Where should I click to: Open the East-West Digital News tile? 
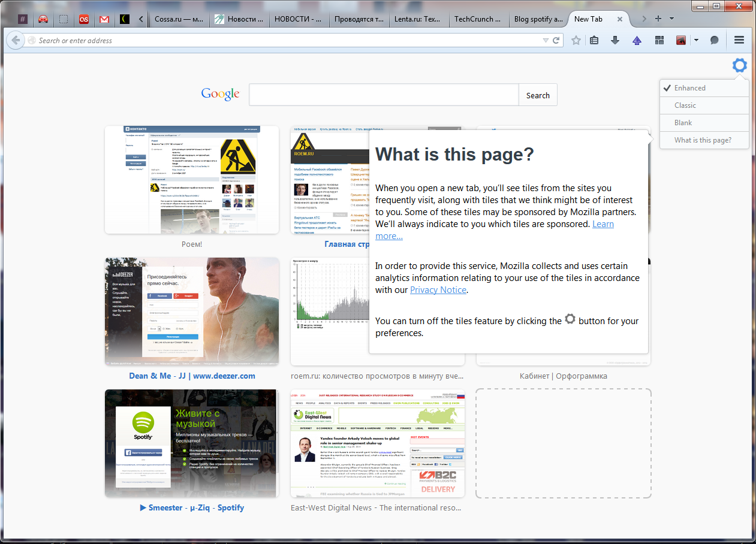tap(378, 443)
